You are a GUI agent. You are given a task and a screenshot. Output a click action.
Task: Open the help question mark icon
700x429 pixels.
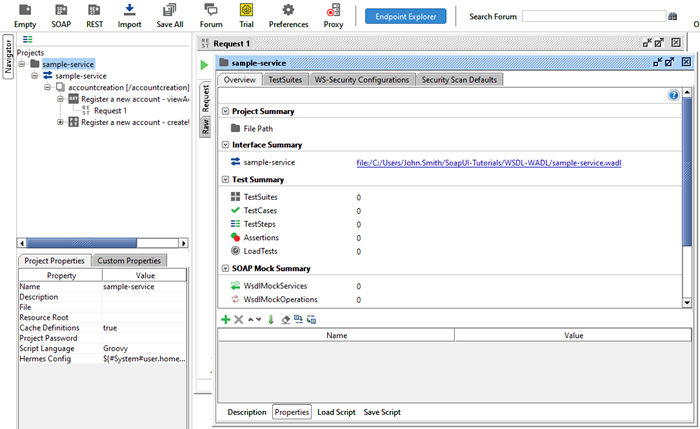click(673, 95)
